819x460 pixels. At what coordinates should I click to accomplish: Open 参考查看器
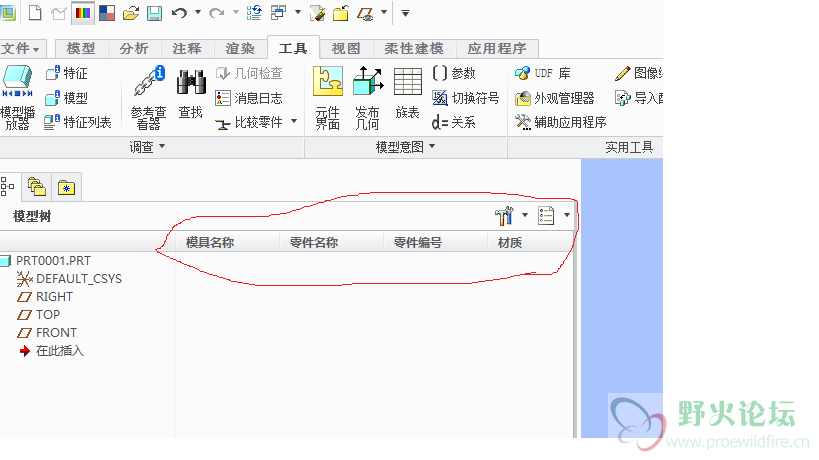(x=148, y=97)
